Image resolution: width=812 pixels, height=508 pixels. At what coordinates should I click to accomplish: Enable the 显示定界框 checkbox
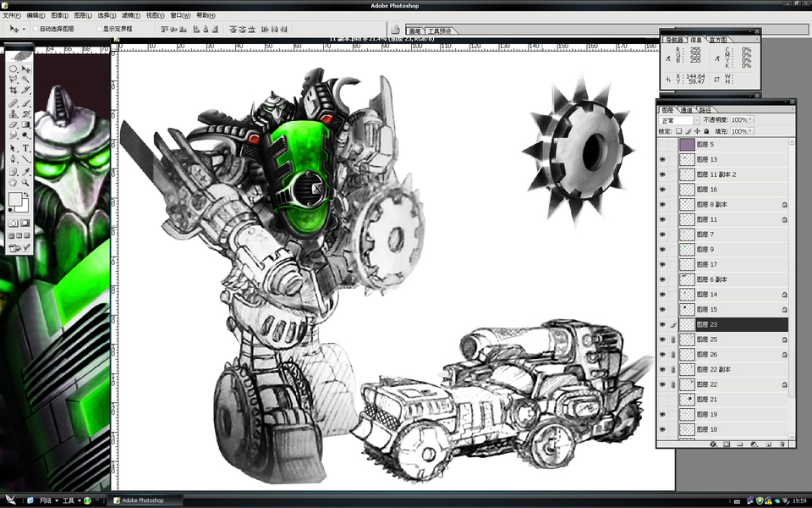click(99, 29)
